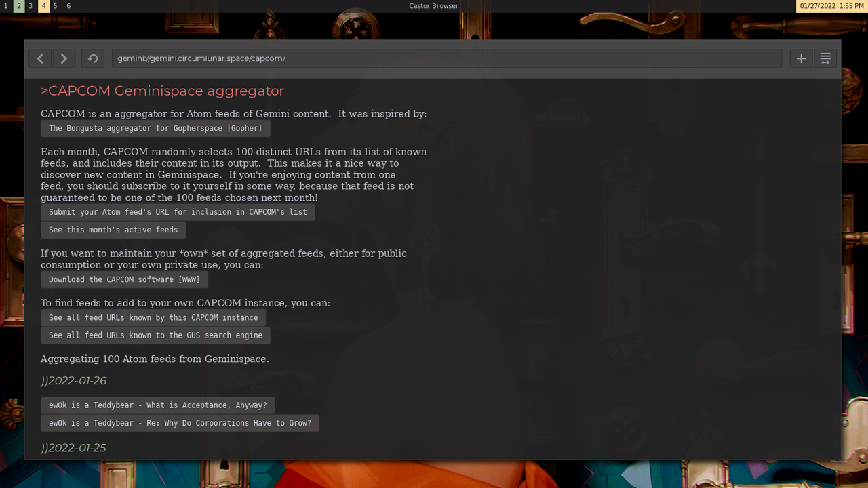Viewport: 868px width, 488px height.
Task: Switch to workspace 3
Action: pos(31,6)
